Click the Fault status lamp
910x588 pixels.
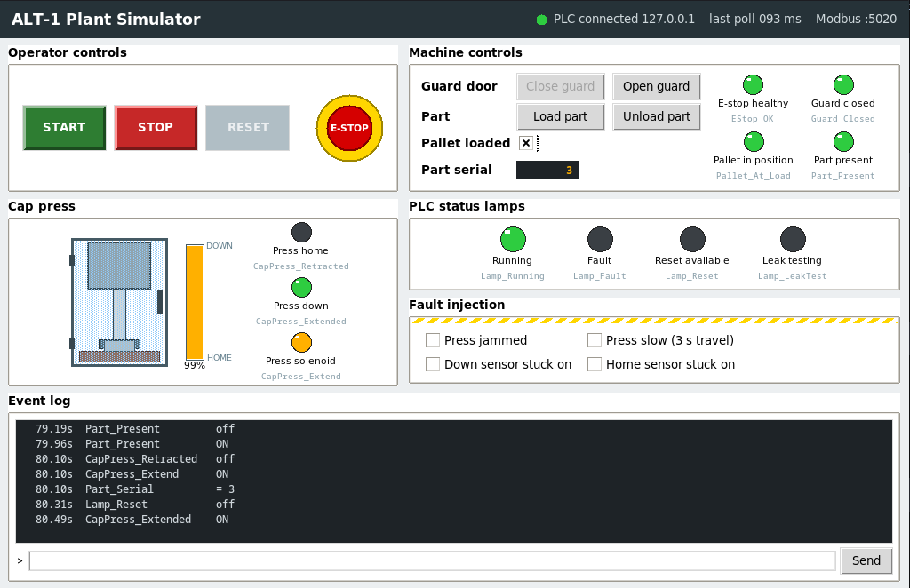[x=600, y=239]
